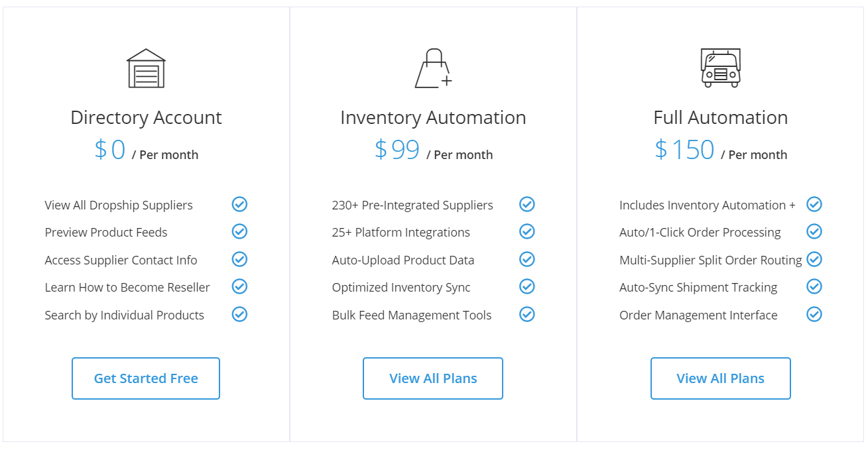The height and width of the screenshot is (452, 868).
Task: Click the Get Started Free button
Action: tap(145, 378)
